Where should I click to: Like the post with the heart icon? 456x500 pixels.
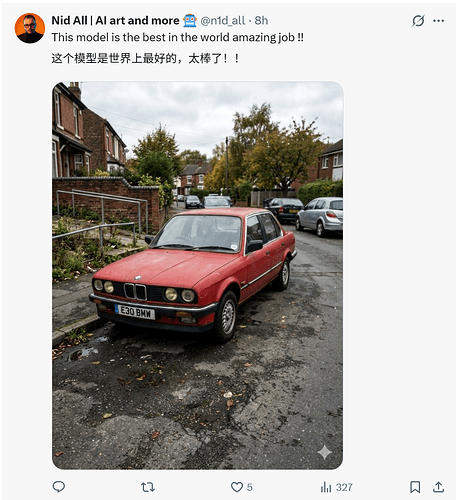pyautogui.click(x=237, y=487)
